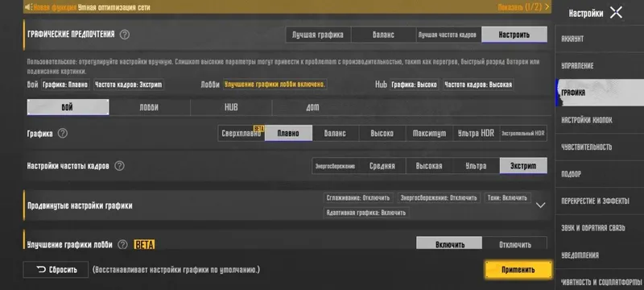Expand Продвинутые настройки графики chevron
The image size is (644, 290).
(541, 205)
